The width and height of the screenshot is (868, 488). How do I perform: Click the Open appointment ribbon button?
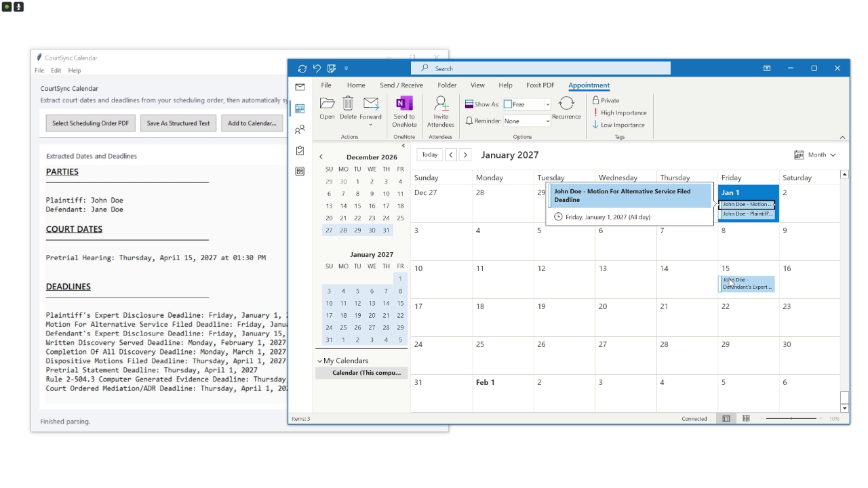point(328,108)
